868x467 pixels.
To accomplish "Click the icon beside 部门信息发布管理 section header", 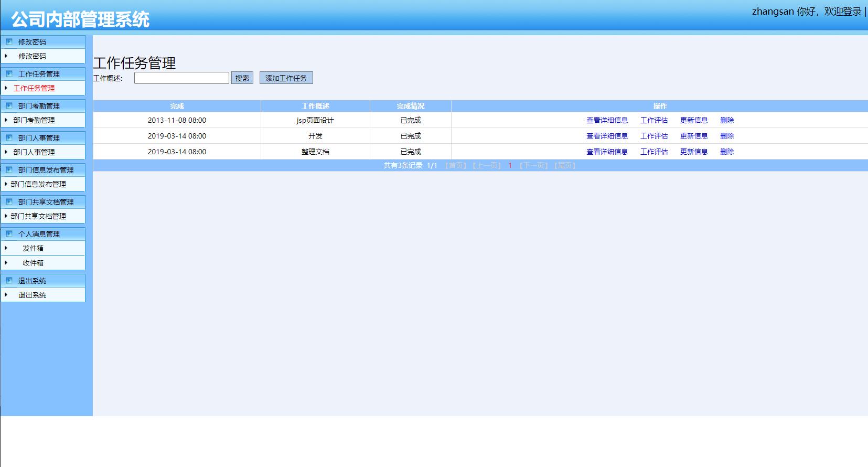I will [9, 170].
